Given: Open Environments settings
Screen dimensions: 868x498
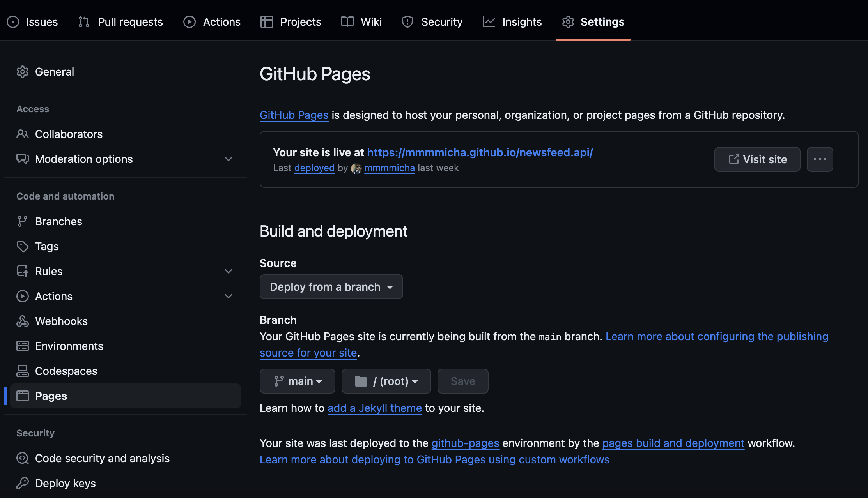Looking at the screenshot, I should coord(126,346).
